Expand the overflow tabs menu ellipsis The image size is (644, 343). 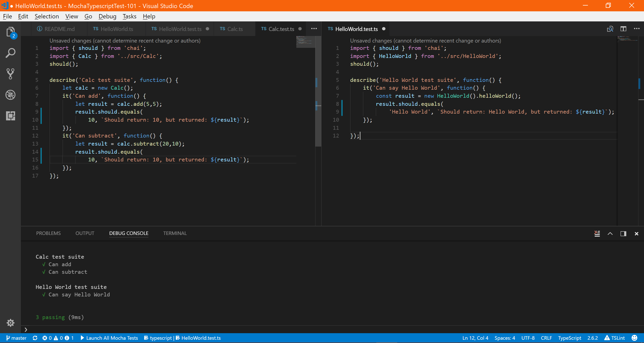pyautogui.click(x=314, y=28)
